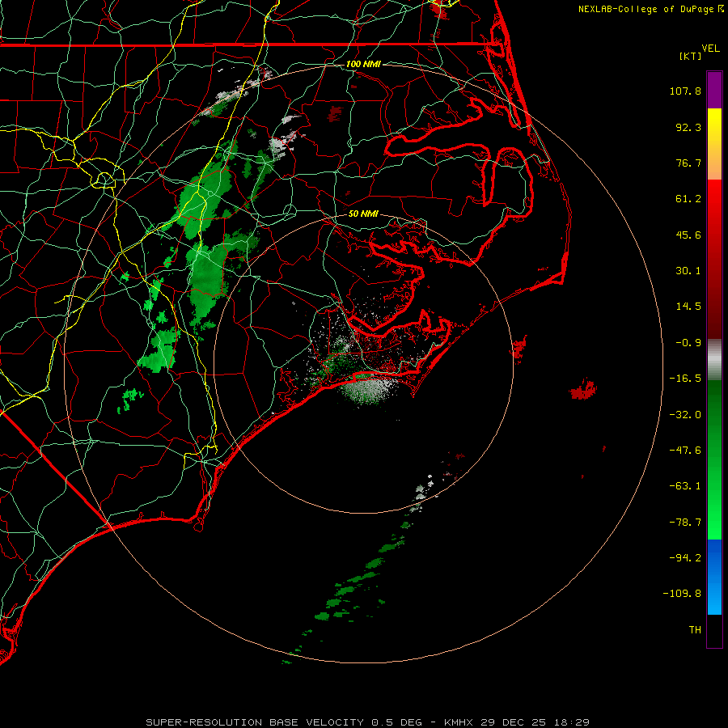Click the 107.8 velocity scale value
The width and height of the screenshot is (728, 728).
click(x=685, y=91)
